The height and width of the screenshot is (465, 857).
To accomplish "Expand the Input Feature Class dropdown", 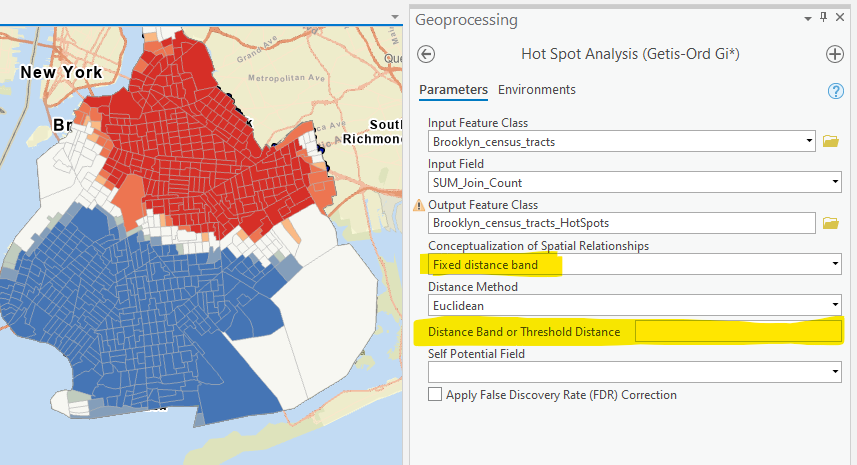I will tap(809, 142).
